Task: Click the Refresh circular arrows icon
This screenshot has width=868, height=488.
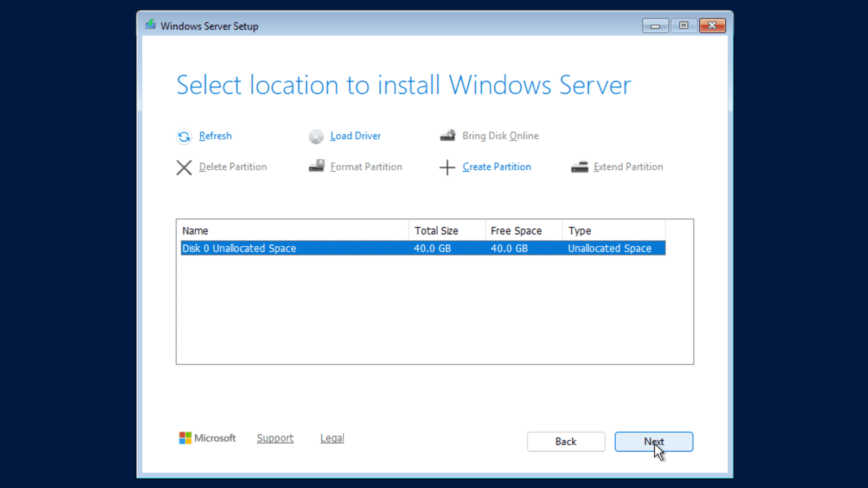Action: point(184,137)
